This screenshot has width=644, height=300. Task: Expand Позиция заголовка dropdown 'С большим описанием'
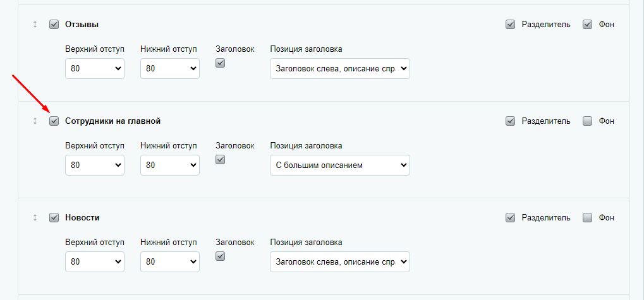[x=340, y=165]
